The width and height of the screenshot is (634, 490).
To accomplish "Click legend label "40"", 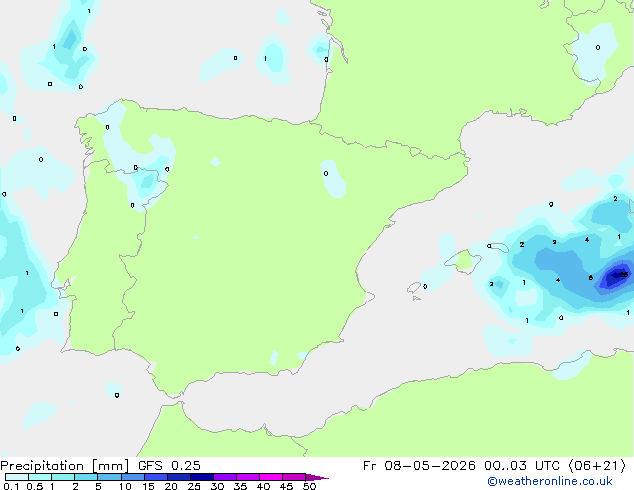I will pyautogui.click(x=263, y=486).
